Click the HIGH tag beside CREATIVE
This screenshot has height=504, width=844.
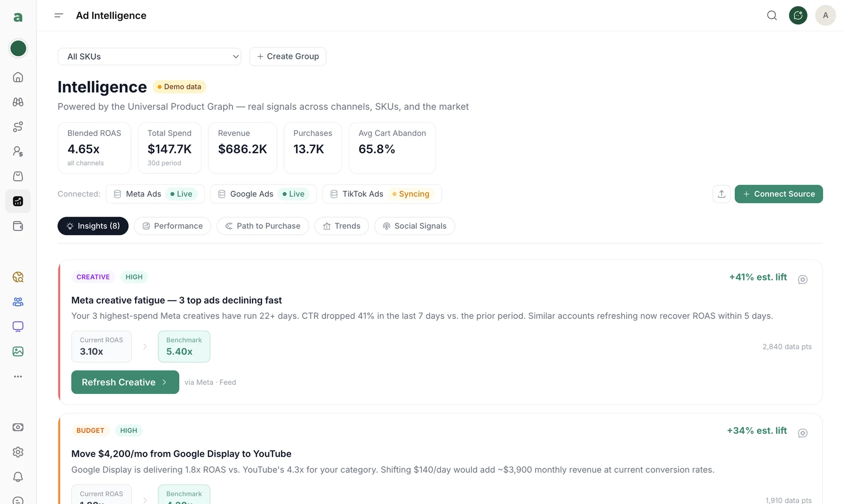(134, 277)
